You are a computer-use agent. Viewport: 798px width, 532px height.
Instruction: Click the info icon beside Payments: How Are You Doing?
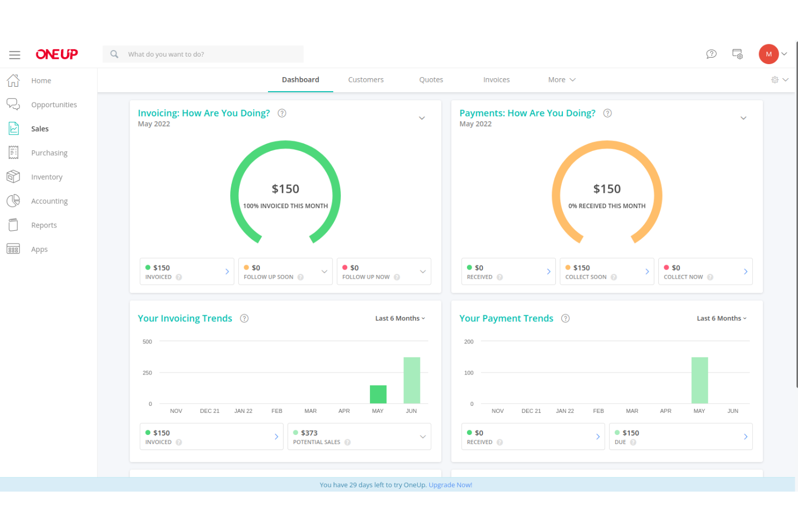point(607,113)
